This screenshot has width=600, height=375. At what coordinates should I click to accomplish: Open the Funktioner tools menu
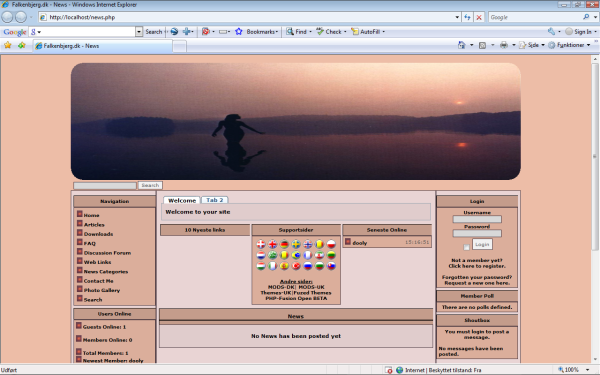569,45
